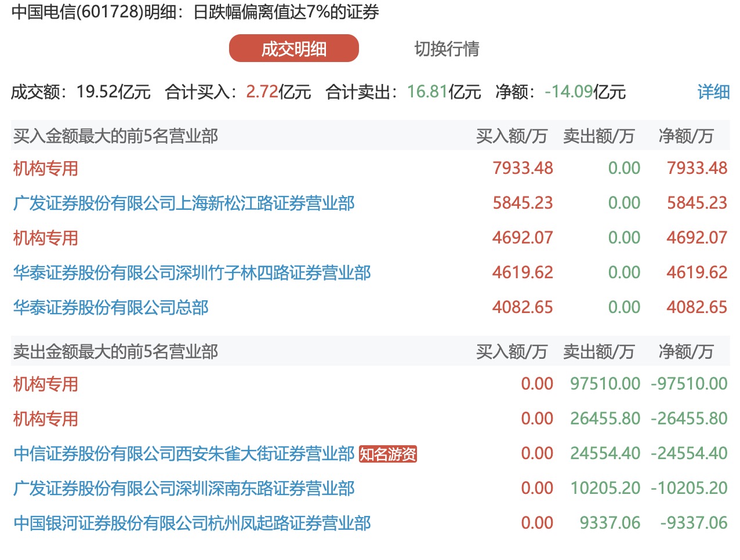Select the 成交明细 tab
This screenshot has width=740, height=560.
pos(294,49)
